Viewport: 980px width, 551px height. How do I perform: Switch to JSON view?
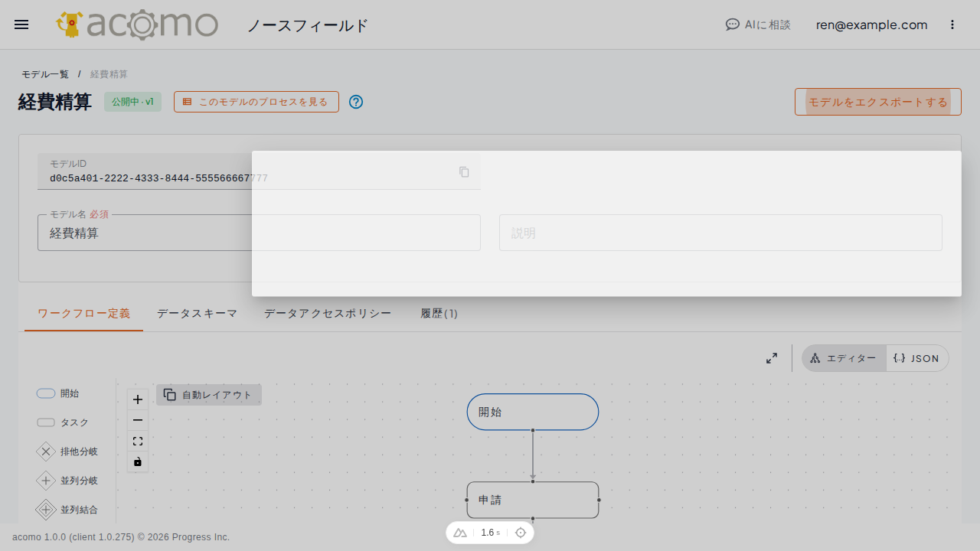(917, 358)
